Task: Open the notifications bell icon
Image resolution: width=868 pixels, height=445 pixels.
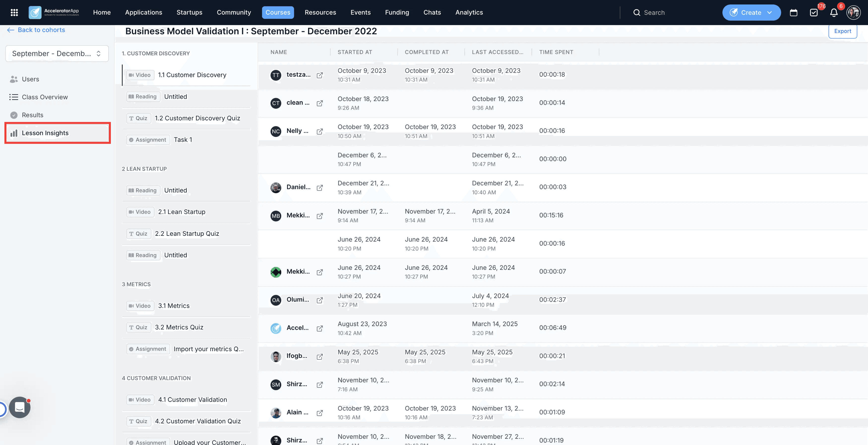Action: tap(834, 12)
